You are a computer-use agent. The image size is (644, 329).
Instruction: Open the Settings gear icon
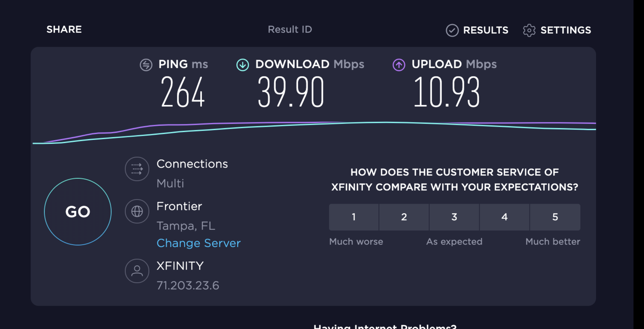pyautogui.click(x=529, y=30)
